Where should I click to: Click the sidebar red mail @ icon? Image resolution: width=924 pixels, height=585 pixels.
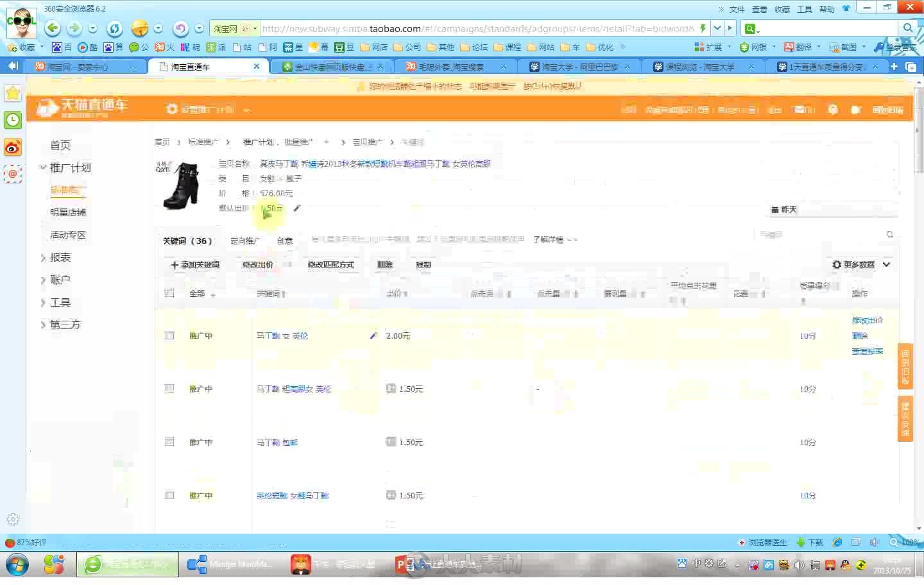(13, 174)
